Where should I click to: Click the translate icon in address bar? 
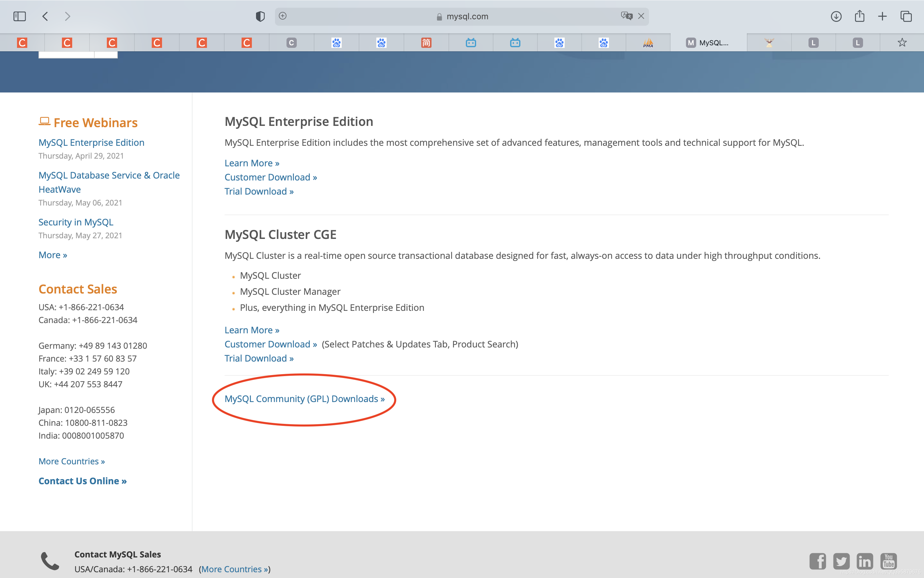point(627,16)
